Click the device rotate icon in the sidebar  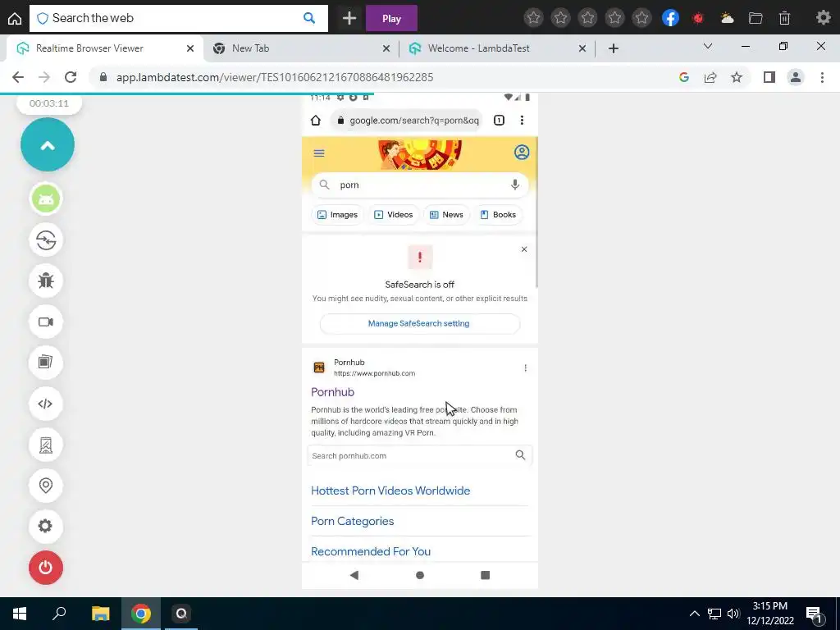pos(46,445)
